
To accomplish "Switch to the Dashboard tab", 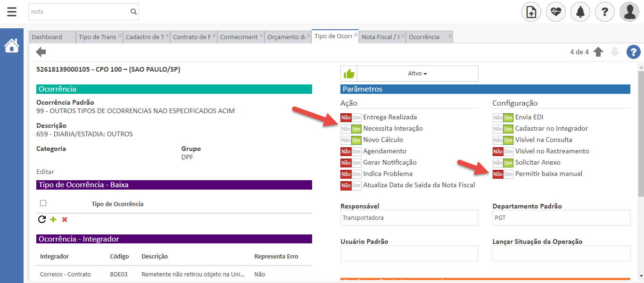I will click(x=47, y=37).
